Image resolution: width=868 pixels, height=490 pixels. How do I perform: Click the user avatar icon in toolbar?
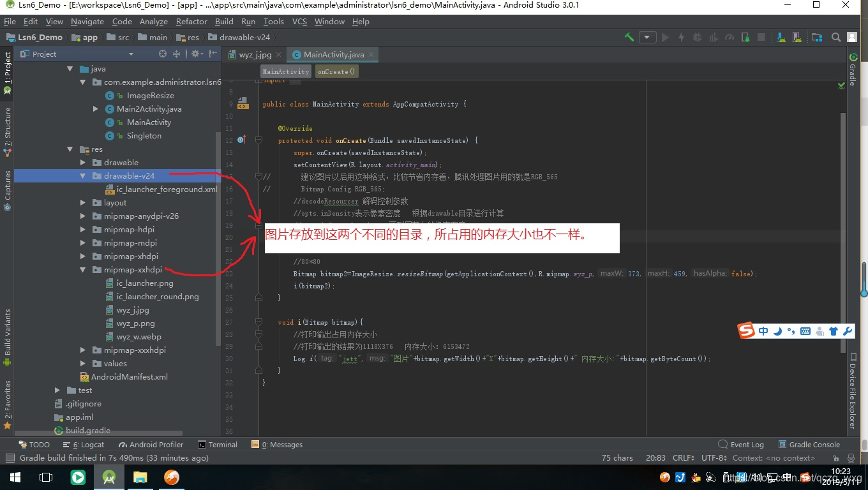click(852, 37)
